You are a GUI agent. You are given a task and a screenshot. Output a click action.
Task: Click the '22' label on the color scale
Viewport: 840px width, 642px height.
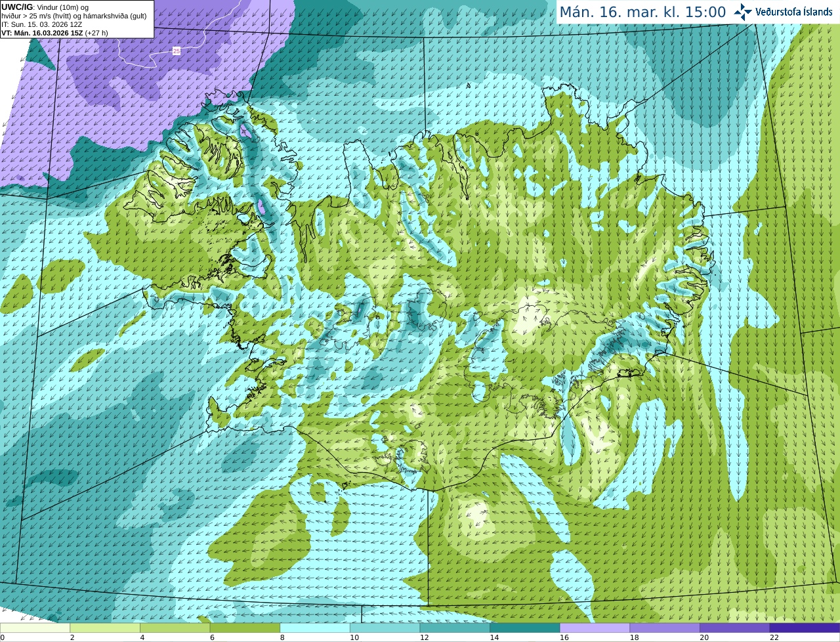tap(774, 637)
